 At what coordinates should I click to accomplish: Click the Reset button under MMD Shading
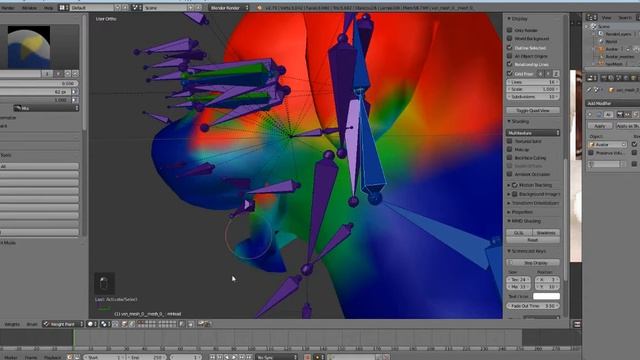point(533,240)
